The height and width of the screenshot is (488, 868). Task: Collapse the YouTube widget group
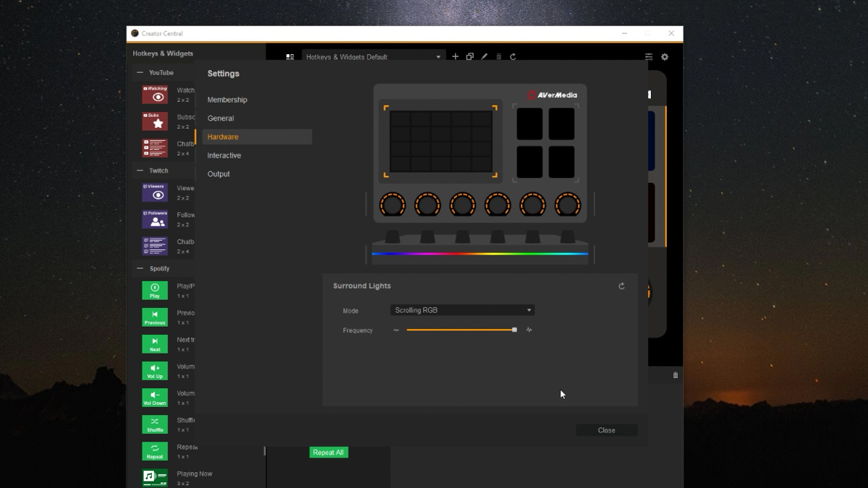pyautogui.click(x=140, y=72)
